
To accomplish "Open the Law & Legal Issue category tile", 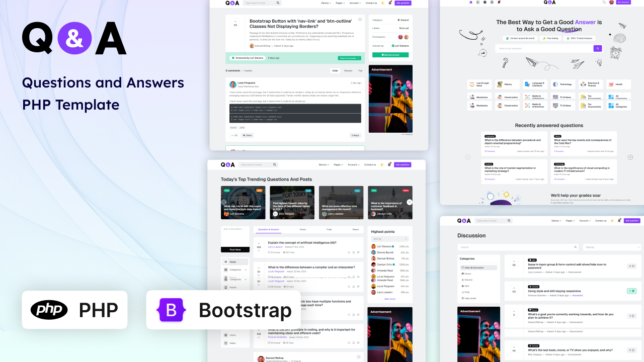I will click(x=480, y=84).
